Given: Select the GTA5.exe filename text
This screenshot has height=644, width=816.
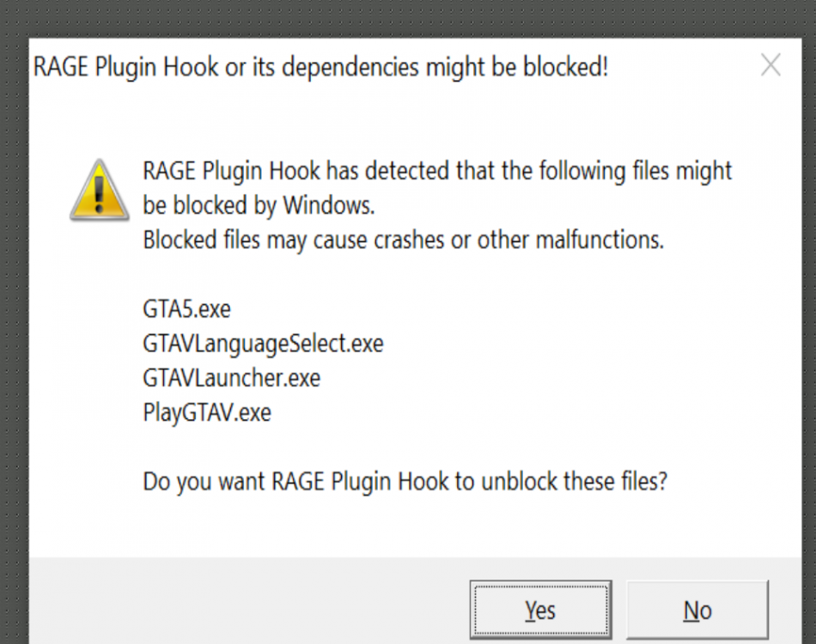Looking at the screenshot, I should pyautogui.click(x=186, y=309).
